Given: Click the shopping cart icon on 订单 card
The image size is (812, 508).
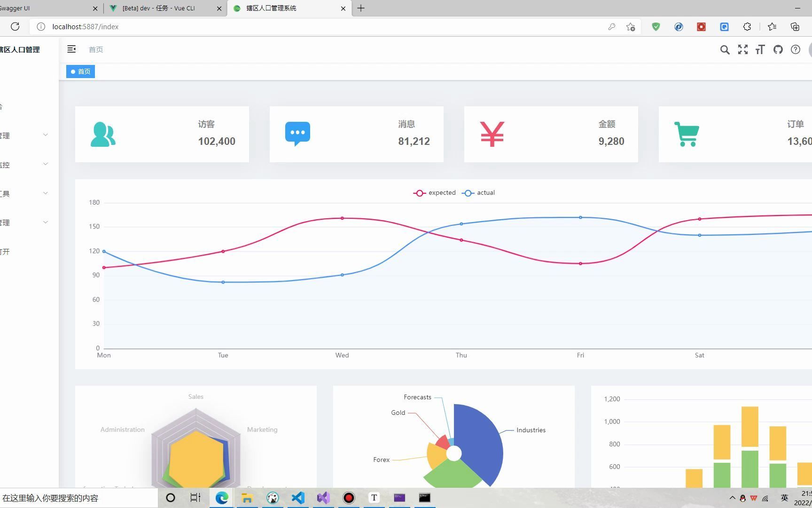Looking at the screenshot, I should [687, 134].
